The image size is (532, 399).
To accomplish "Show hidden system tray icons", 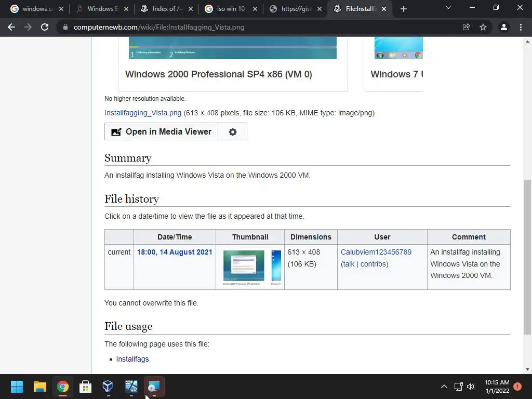I will tap(444, 387).
